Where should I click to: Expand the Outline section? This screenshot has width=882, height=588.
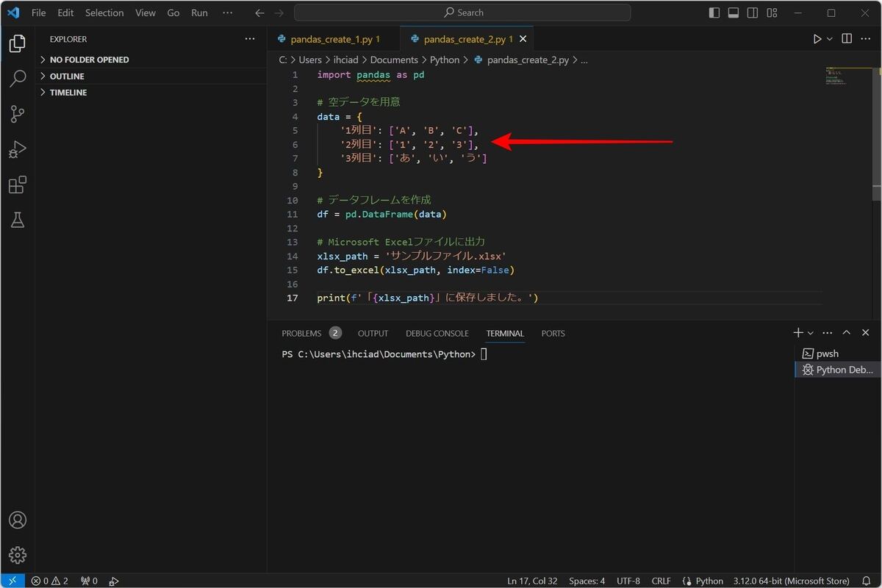pyautogui.click(x=151, y=76)
